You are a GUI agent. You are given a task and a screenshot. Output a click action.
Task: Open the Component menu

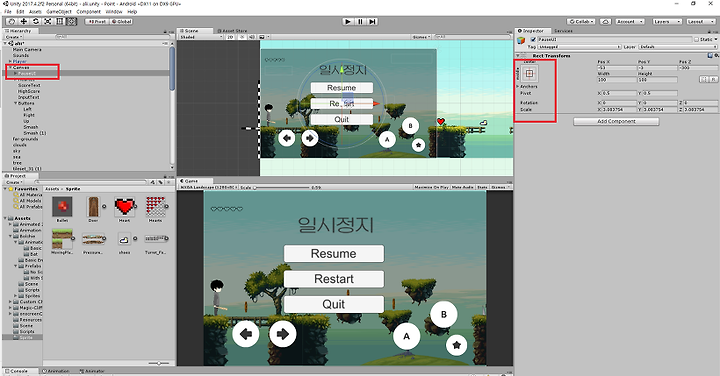89,11
